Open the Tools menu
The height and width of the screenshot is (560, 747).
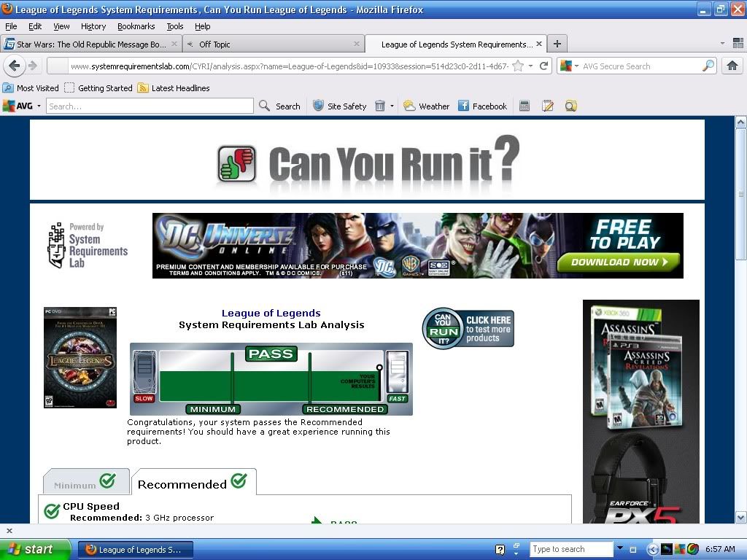click(175, 26)
